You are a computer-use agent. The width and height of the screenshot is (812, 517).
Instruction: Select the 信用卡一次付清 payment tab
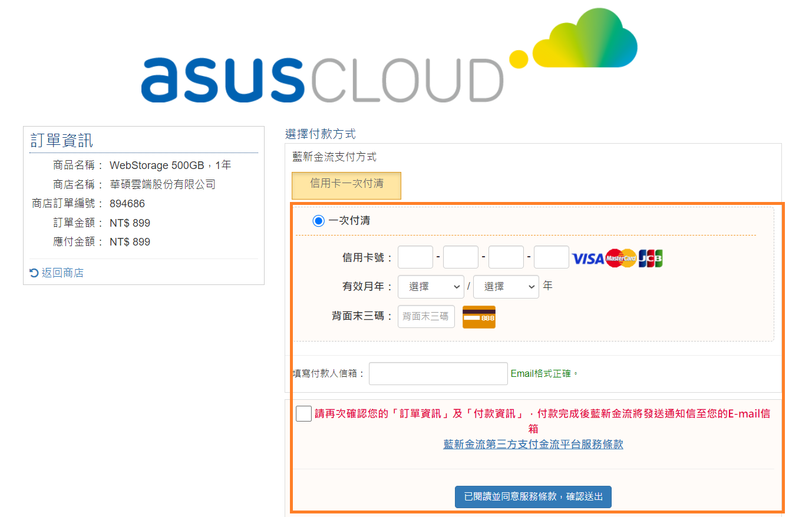[346, 185]
